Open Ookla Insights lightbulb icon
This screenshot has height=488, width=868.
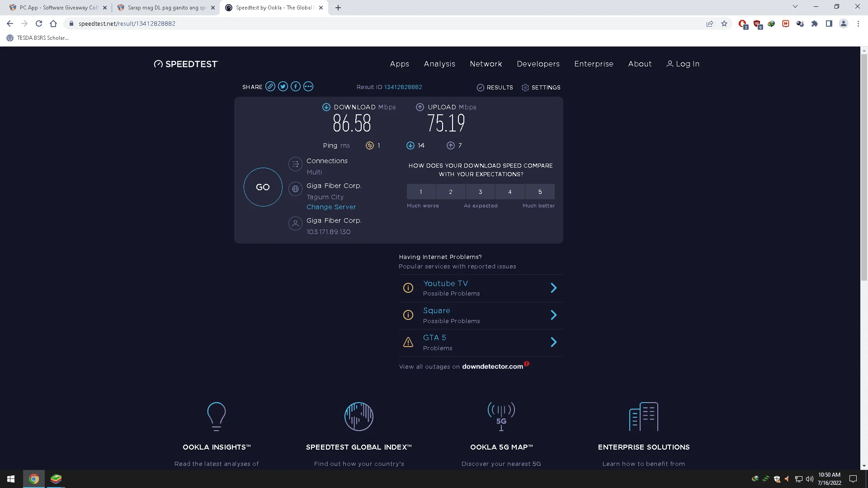point(217,417)
